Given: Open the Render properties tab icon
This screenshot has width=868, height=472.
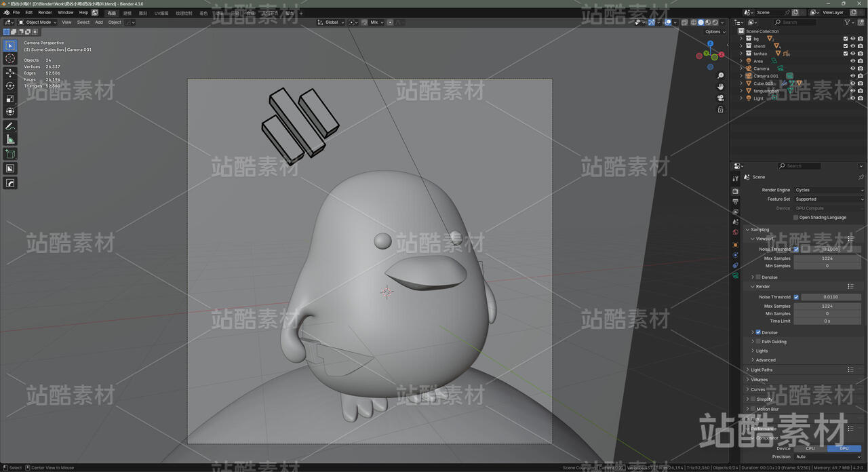Looking at the screenshot, I should tap(736, 191).
